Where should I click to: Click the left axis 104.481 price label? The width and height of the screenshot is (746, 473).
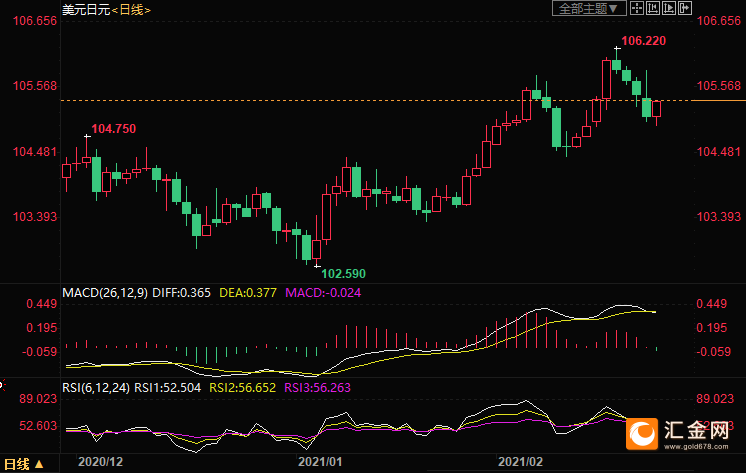click(34, 152)
